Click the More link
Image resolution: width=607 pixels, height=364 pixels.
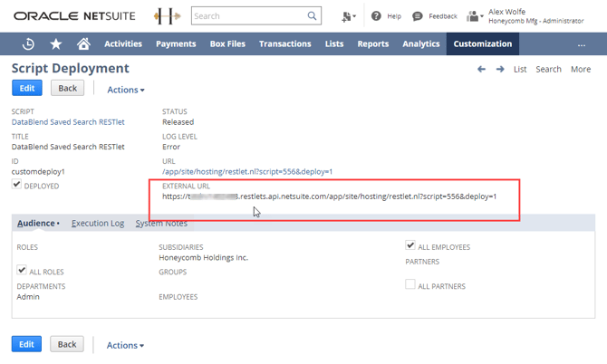pos(581,69)
